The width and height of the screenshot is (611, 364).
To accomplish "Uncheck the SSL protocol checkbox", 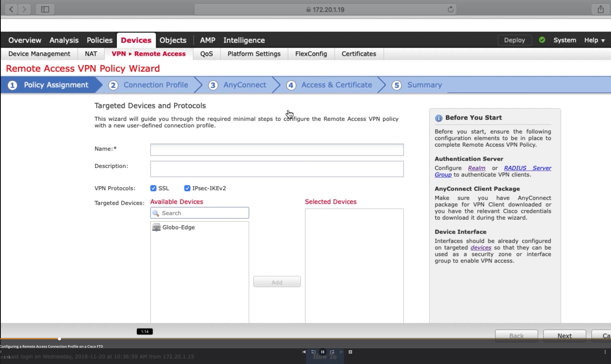I will coord(153,188).
